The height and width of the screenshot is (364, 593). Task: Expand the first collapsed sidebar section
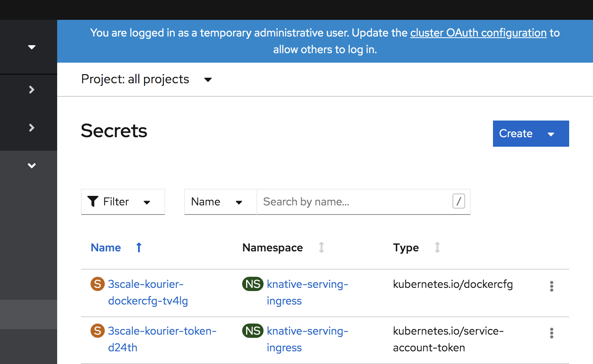tap(32, 90)
